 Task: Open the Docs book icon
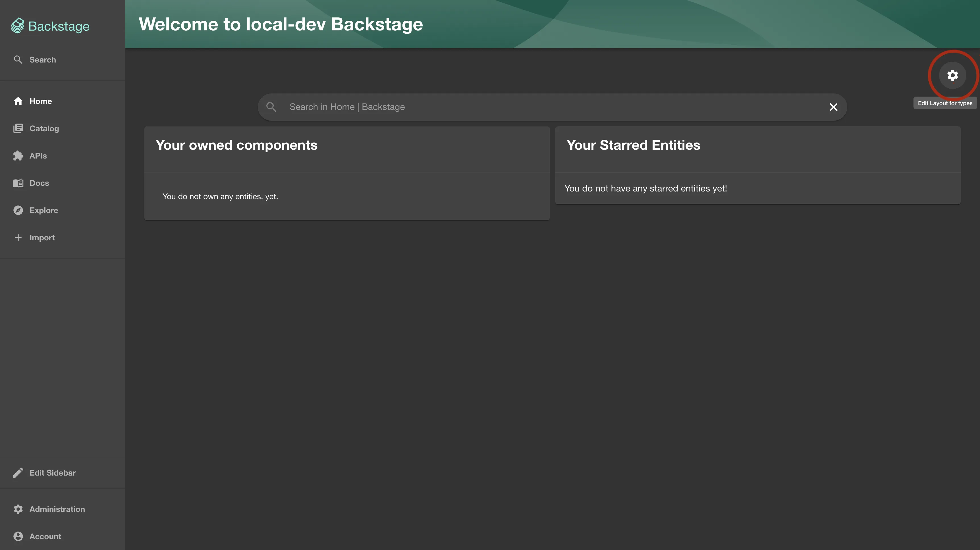(18, 183)
